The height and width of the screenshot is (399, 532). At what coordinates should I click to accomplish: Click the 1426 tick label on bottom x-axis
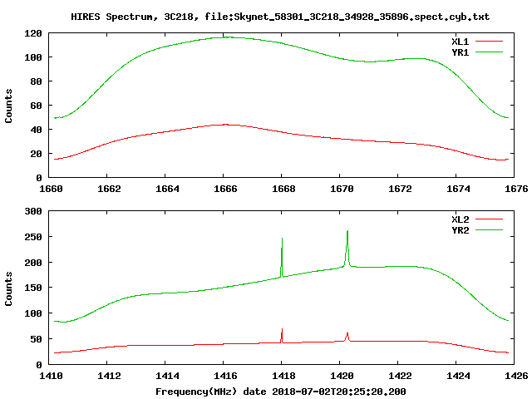516,376
